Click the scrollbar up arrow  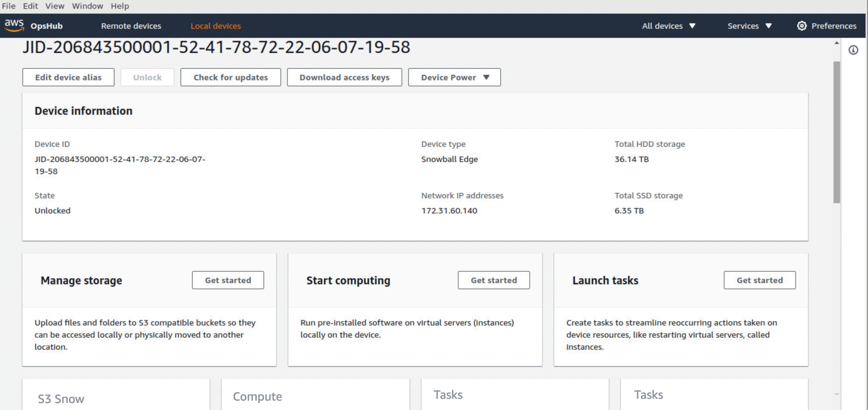(836, 43)
